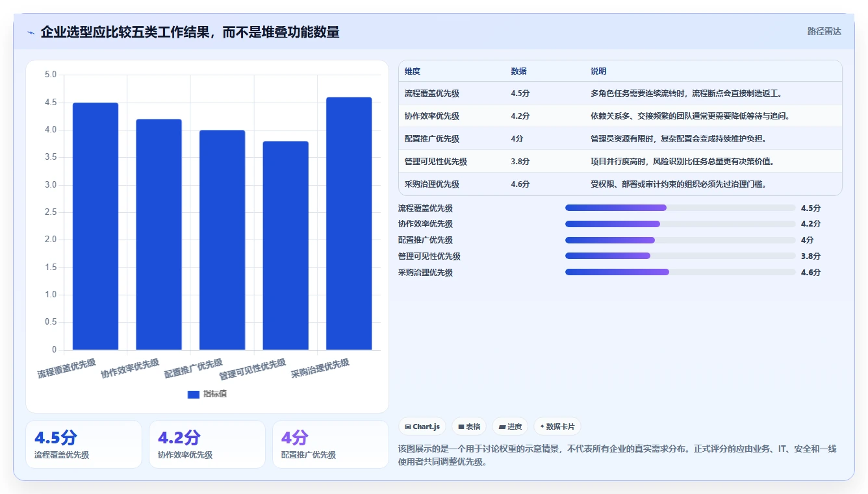Select the 协作效率优先级 cell in the table
Screen dimensions: 868x494
[432, 116]
